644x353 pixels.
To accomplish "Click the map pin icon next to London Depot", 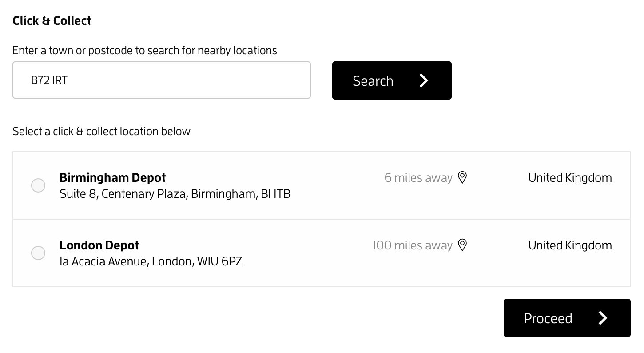I will (x=462, y=245).
